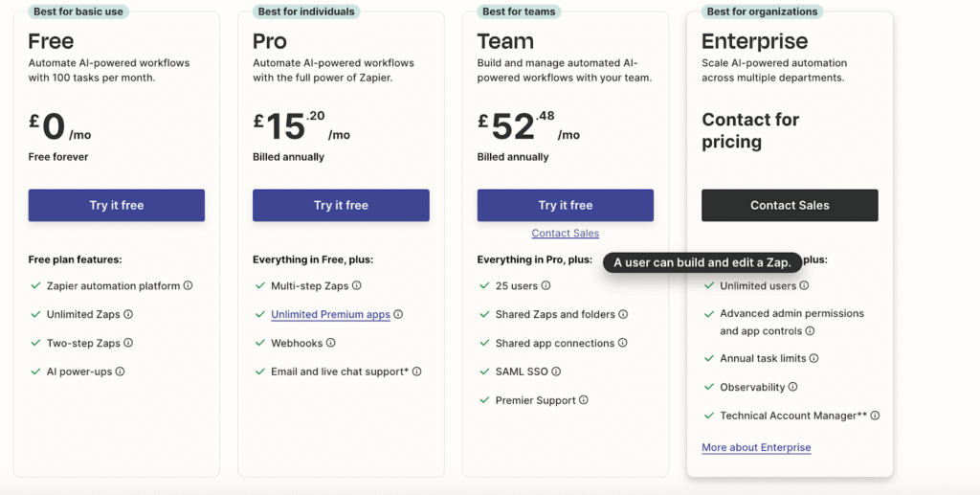Image resolution: width=980 pixels, height=495 pixels.
Task: Click info icon next to Technical Account Manager
Action: click(x=875, y=416)
